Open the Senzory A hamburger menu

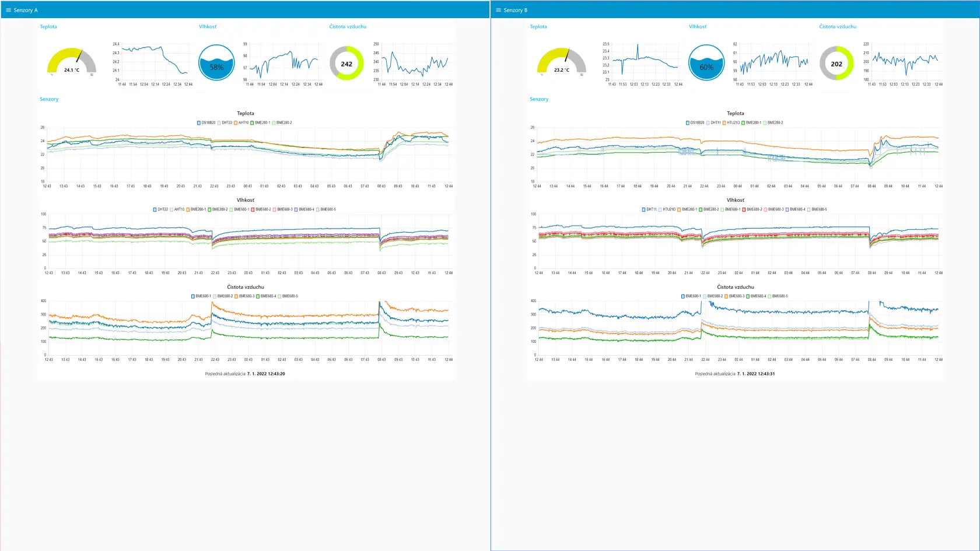click(x=8, y=10)
